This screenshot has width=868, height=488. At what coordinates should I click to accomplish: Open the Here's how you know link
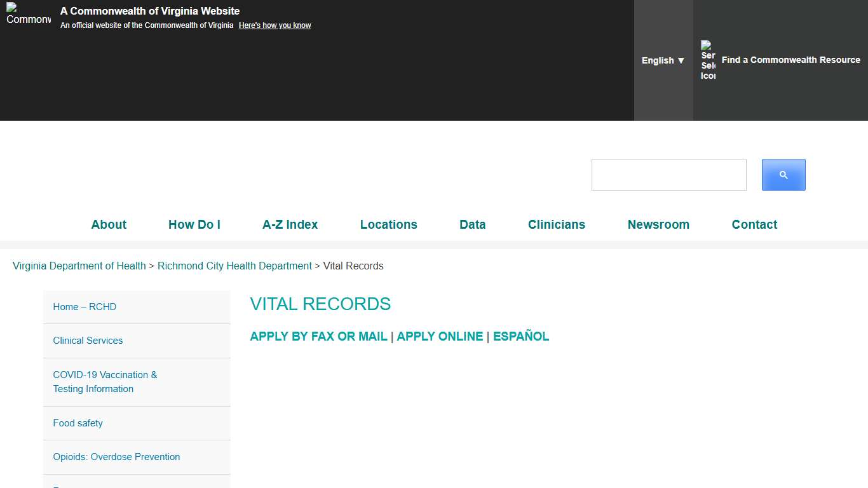coord(275,25)
